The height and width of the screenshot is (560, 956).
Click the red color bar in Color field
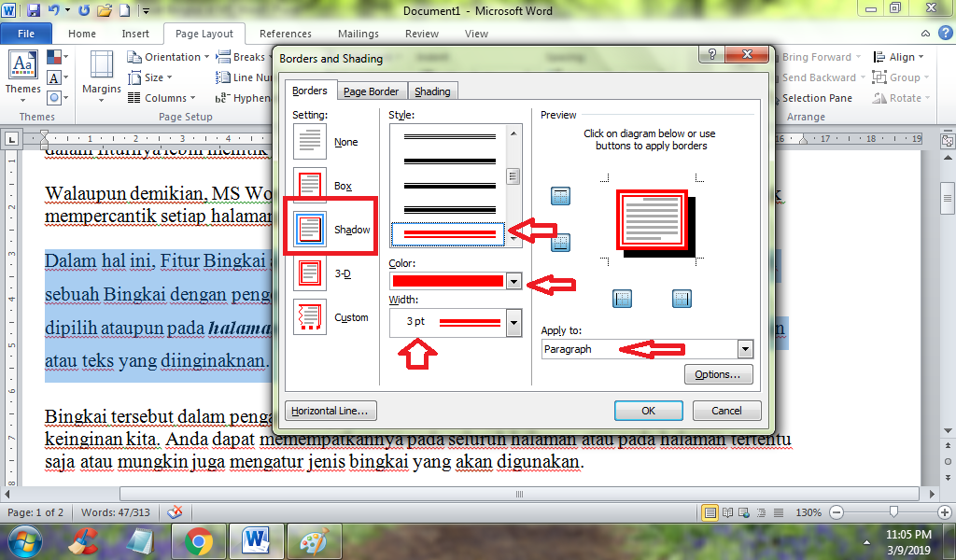pyautogui.click(x=448, y=281)
